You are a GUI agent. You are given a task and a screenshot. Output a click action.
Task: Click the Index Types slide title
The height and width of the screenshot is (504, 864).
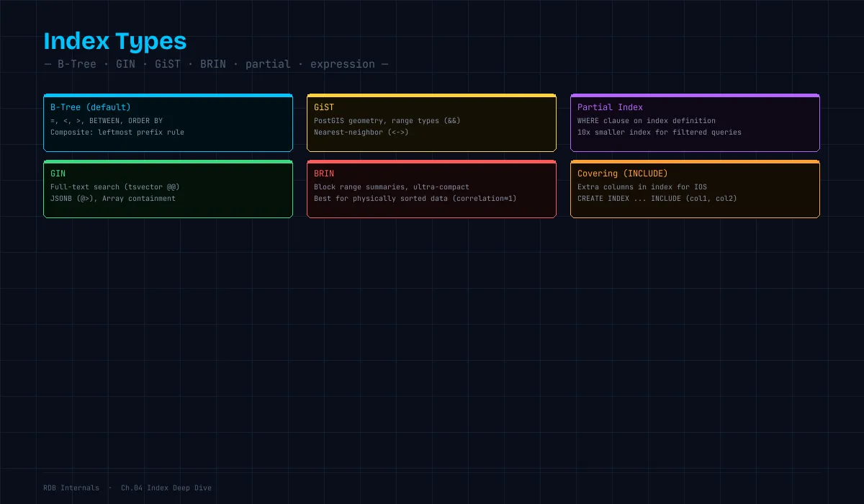[x=115, y=41]
